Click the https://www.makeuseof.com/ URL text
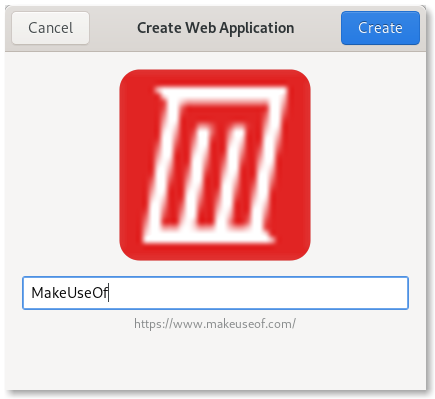This screenshot has height=399, width=435. coord(215,324)
